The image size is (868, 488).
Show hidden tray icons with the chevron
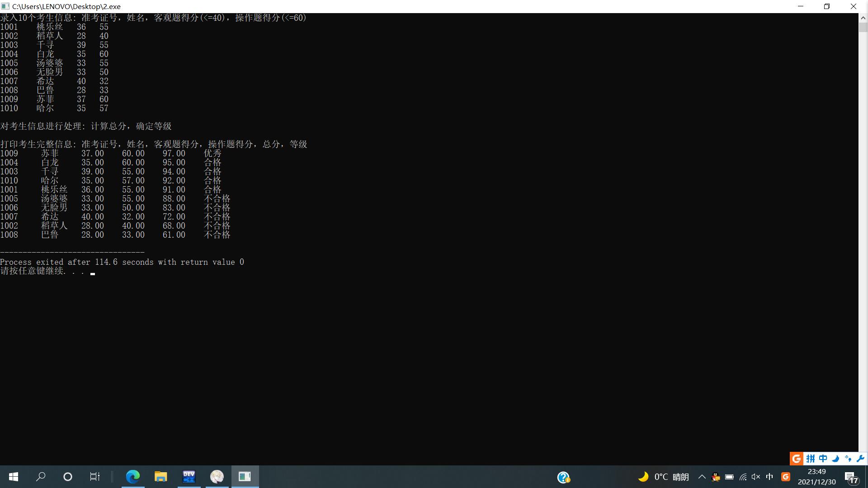(702, 477)
